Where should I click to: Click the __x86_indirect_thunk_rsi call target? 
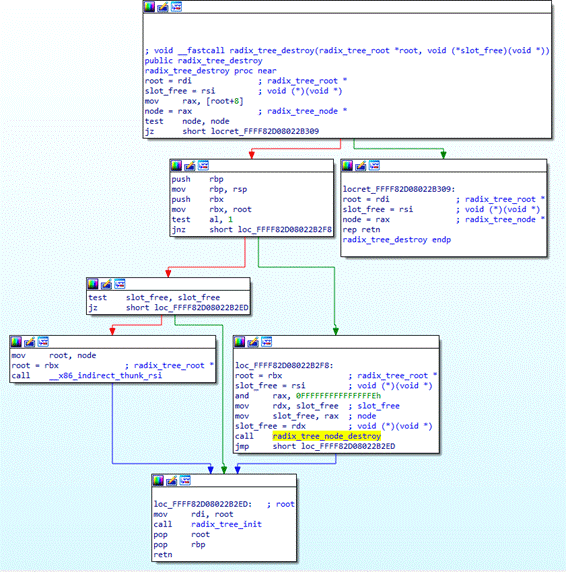(105, 375)
